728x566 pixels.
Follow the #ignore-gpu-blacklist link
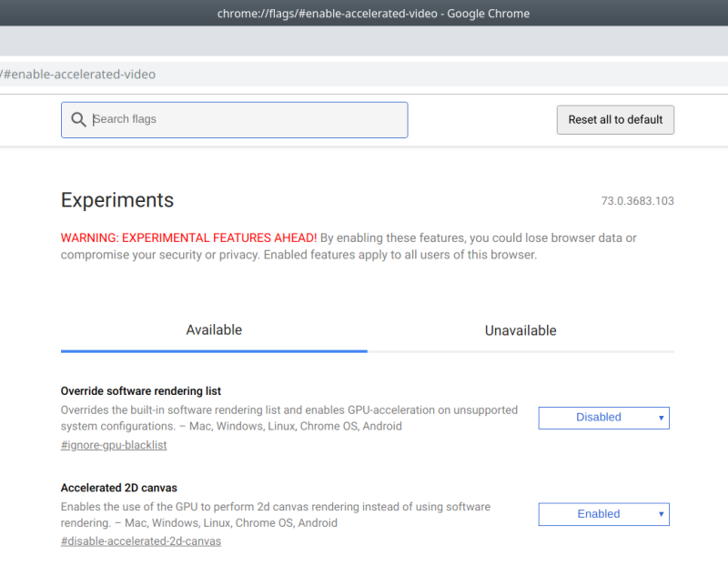[x=113, y=444]
